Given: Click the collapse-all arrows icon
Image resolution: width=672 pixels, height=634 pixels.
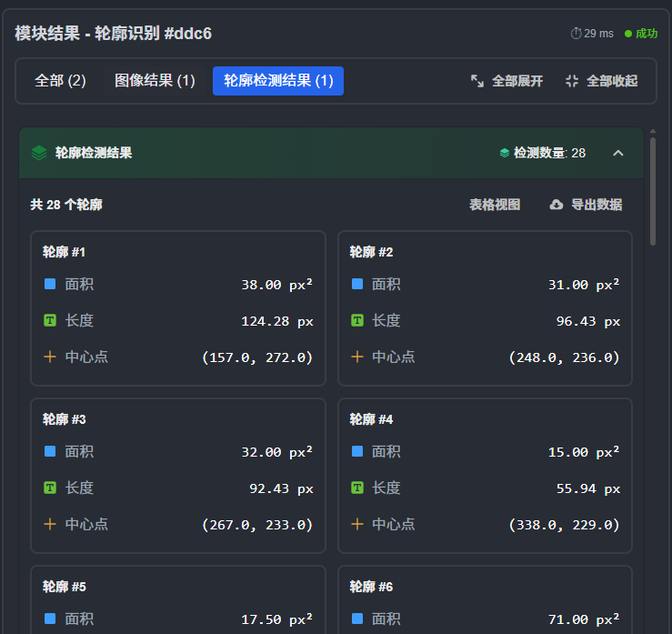Looking at the screenshot, I should pyautogui.click(x=572, y=81).
